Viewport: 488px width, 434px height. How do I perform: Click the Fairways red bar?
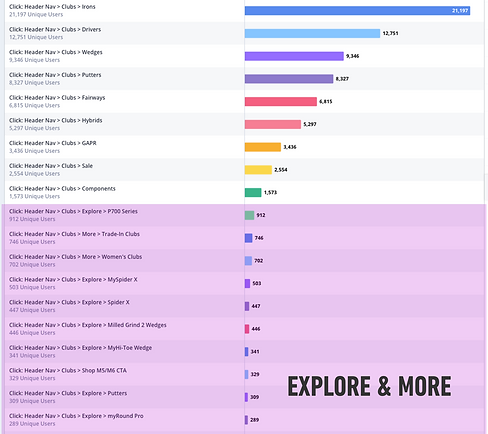pos(281,101)
